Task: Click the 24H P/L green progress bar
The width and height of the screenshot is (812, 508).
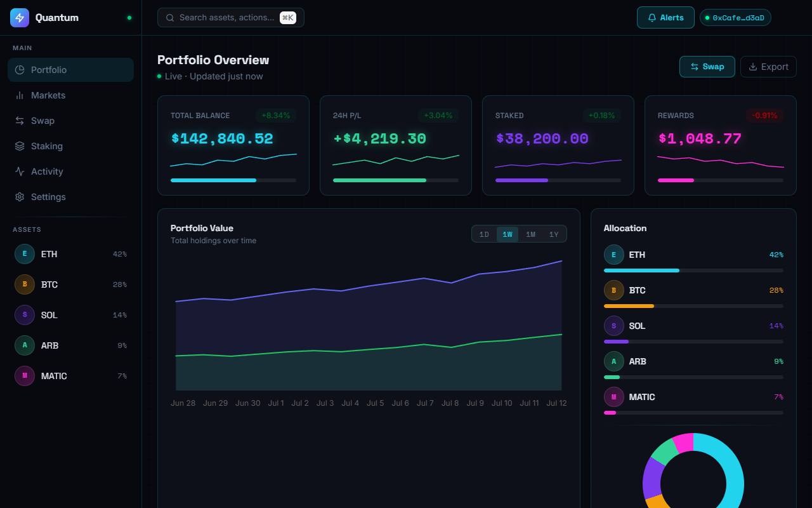Action: coord(396,180)
